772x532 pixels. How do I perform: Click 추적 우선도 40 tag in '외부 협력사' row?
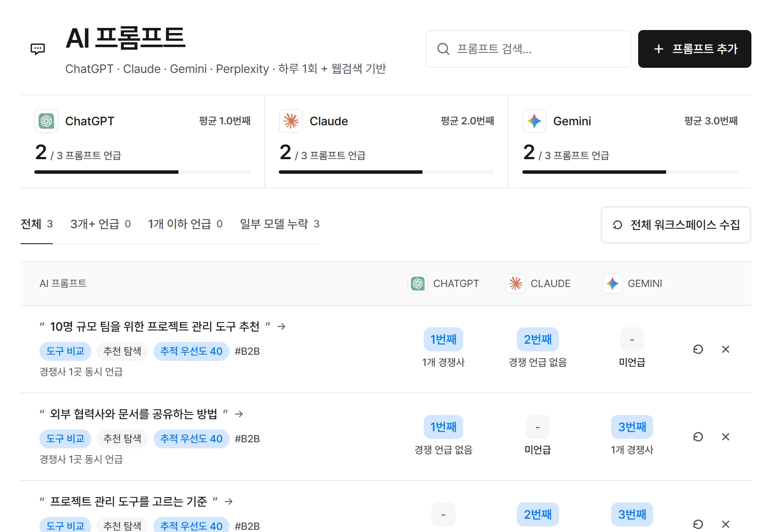click(191, 439)
